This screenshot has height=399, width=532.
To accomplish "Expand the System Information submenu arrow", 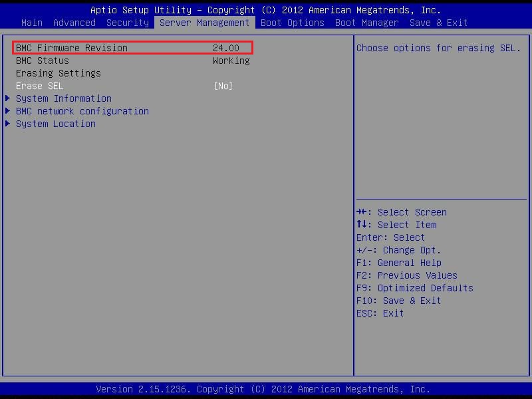I will [9, 98].
